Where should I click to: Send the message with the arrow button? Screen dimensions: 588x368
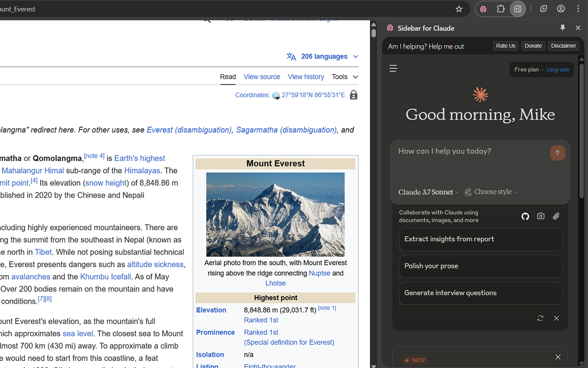(557, 153)
